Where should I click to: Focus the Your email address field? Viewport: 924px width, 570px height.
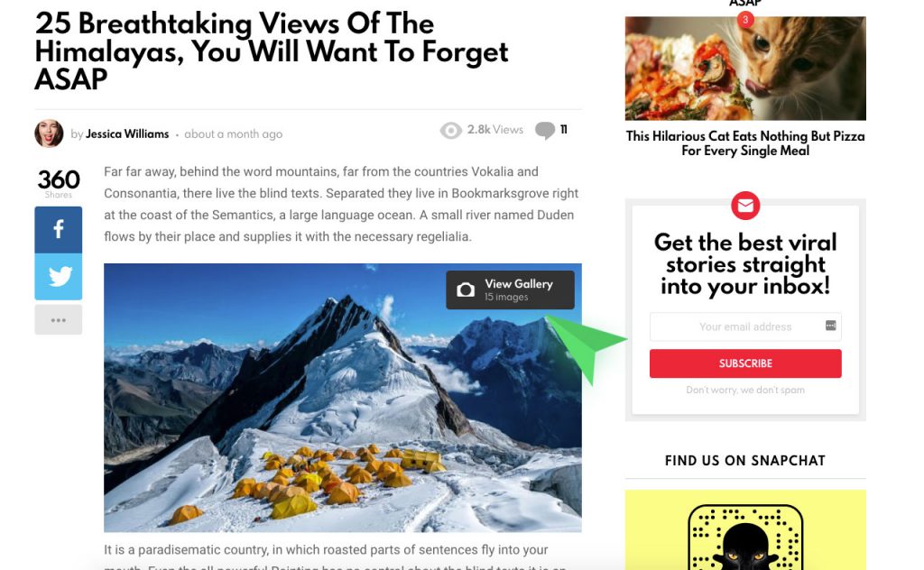[x=745, y=326]
